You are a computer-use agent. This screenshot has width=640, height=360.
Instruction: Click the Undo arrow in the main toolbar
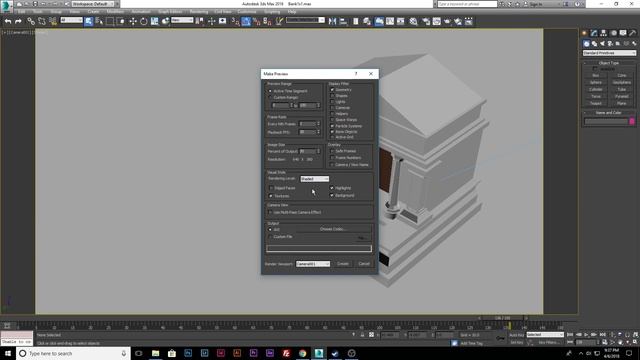(8, 21)
